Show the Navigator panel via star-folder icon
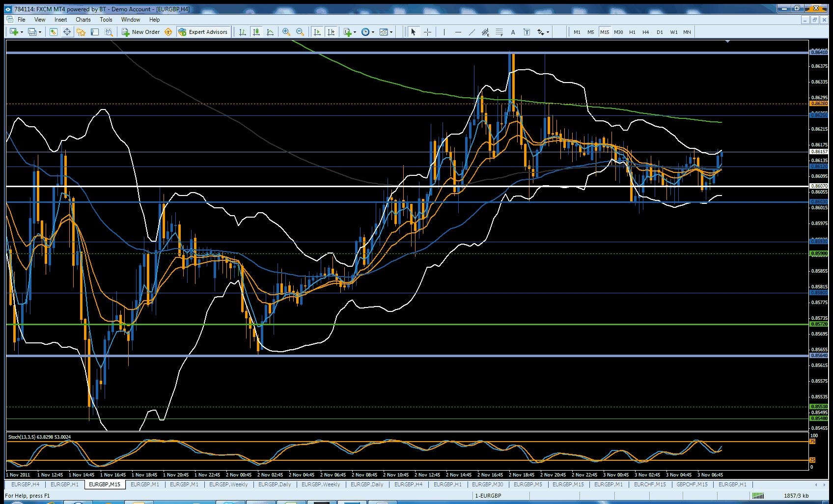Image resolution: width=833 pixels, height=504 pixels. click(x=81, y=32)
